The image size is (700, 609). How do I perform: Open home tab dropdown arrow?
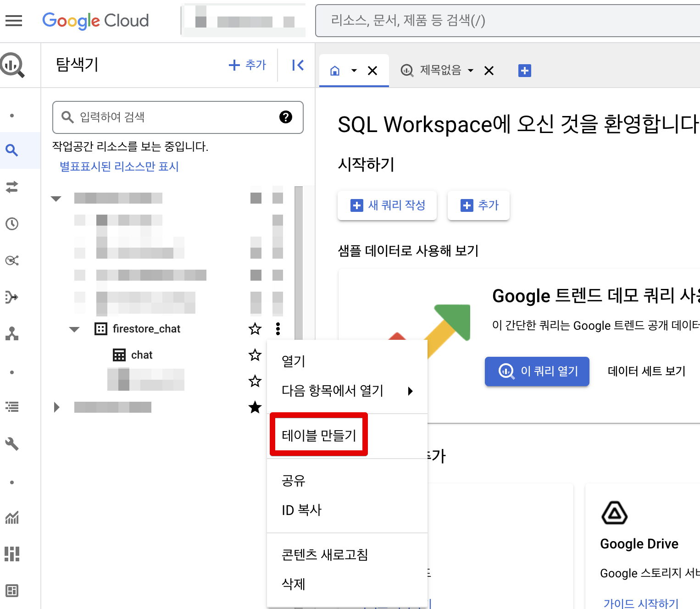coord(354,71)
